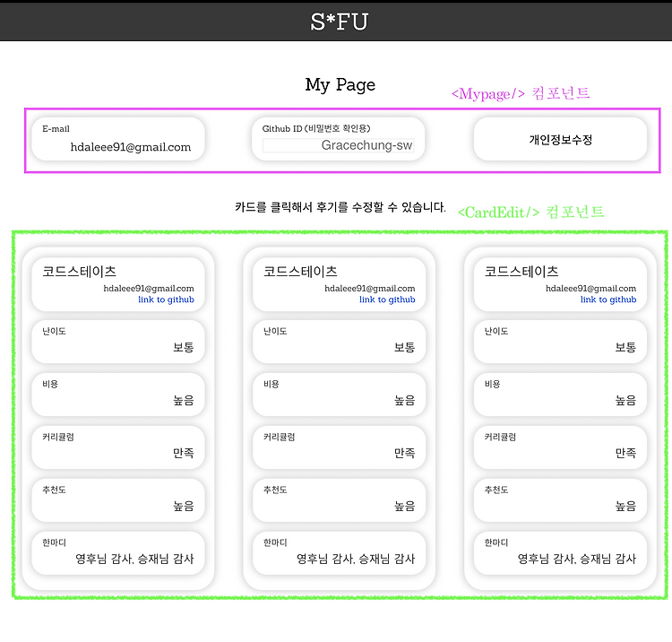Click the 코드스테이츠 title in middle card
The height and width of the screenshot is (642, 672).
pyautogui.click(x=300, y=272)
